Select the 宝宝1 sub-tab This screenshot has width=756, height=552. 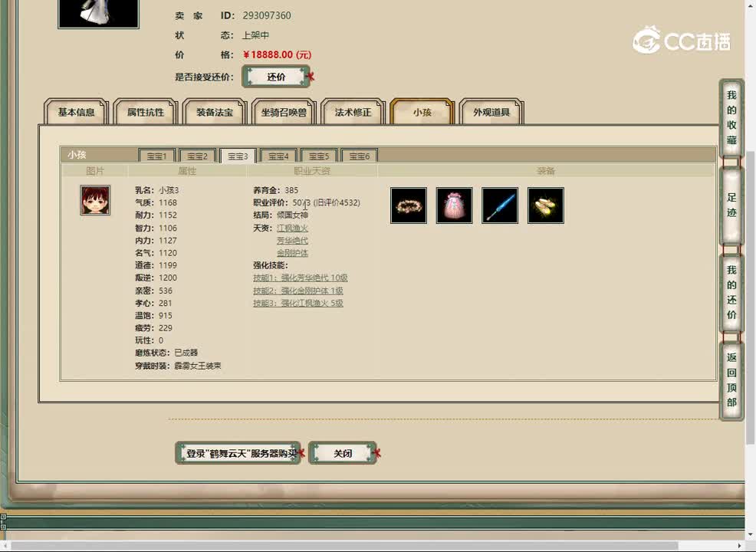click(x=156, y=156)
